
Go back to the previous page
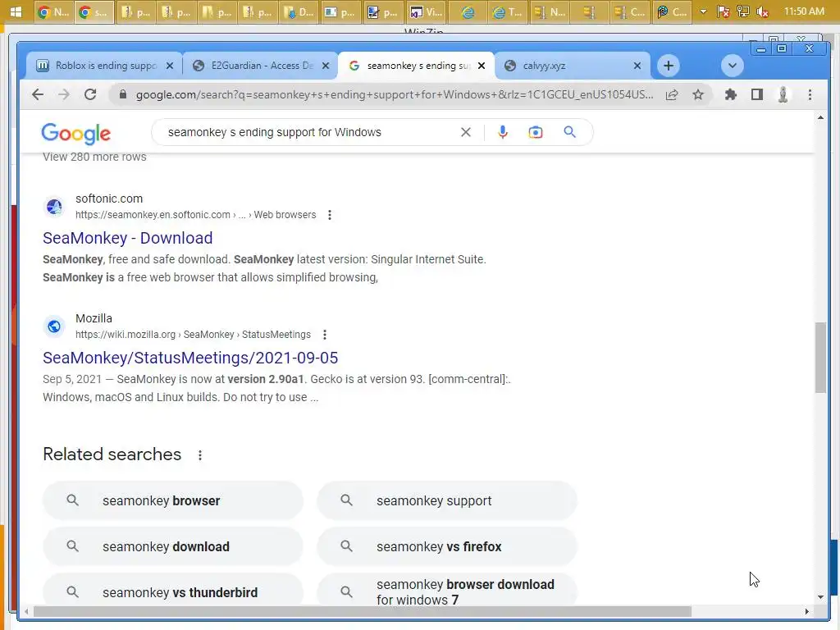click(x=38, y=95)
